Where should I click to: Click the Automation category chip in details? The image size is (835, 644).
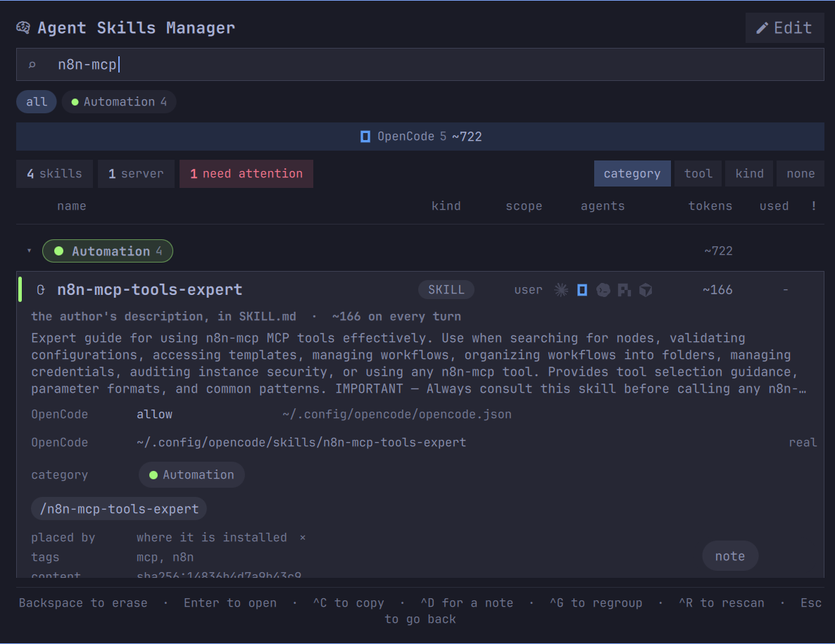click(192, 475)
